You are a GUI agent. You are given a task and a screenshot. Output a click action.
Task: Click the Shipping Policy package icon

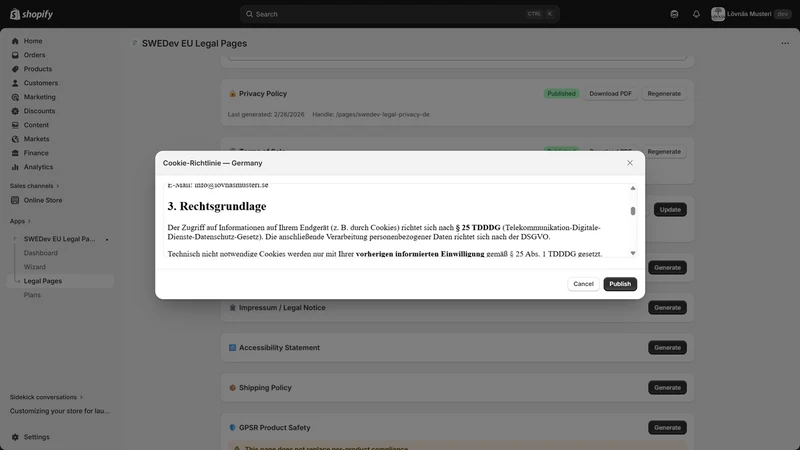click(x=232, y=388)
